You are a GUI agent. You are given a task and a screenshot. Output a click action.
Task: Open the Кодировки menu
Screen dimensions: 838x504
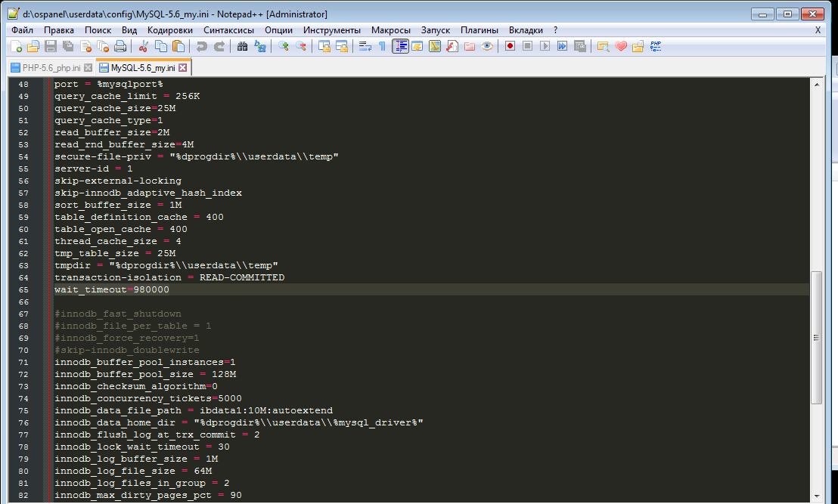(x=170, y=29)
